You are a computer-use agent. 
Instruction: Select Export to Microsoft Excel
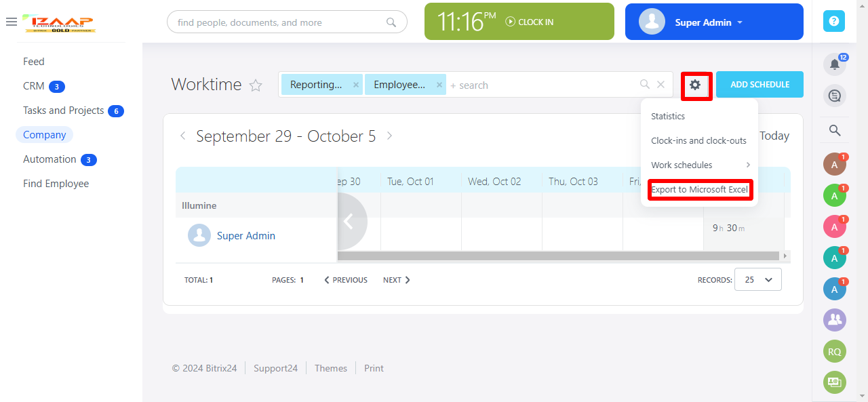click(699, 189)
